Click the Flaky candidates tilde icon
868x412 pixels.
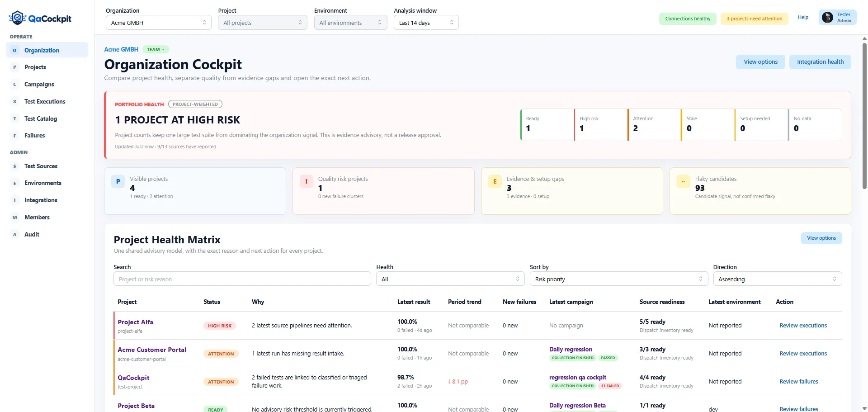683,181
